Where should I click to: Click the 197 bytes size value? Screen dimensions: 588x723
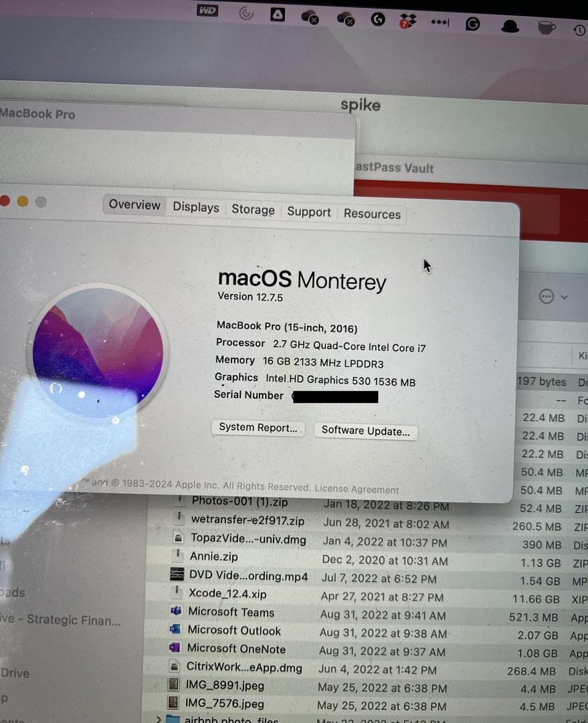pos(541,382)
